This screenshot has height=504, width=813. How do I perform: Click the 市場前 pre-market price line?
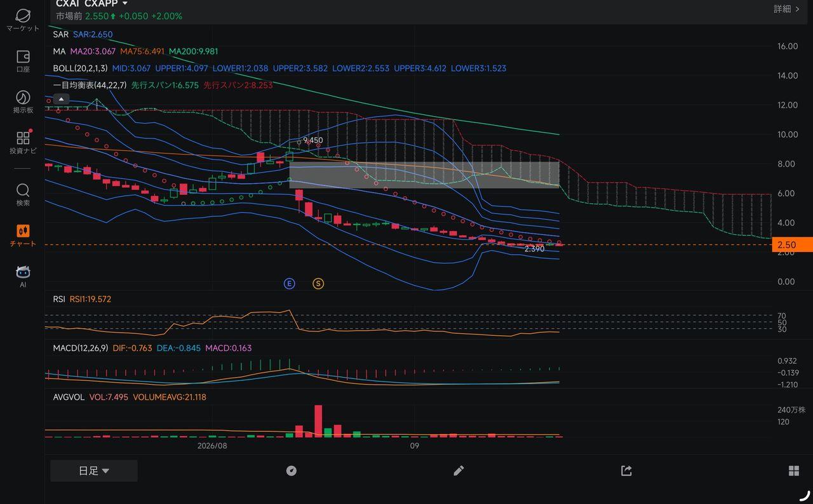click(119, 16)
